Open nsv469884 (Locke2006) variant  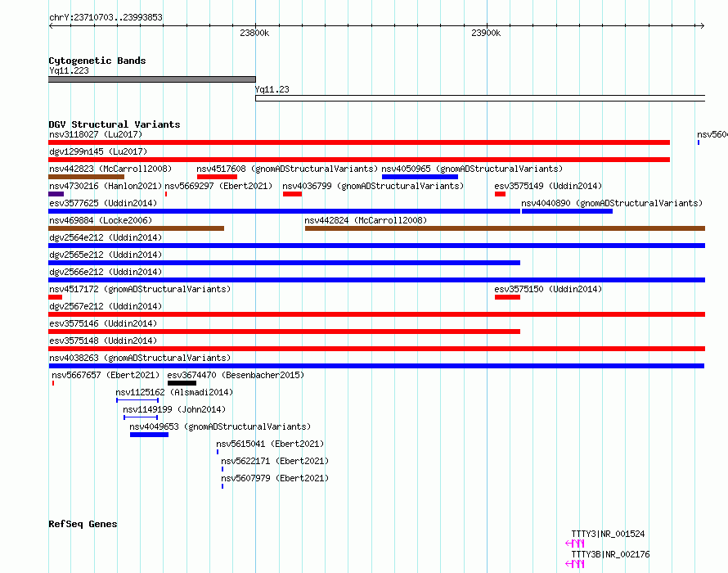tap(101, 220)
